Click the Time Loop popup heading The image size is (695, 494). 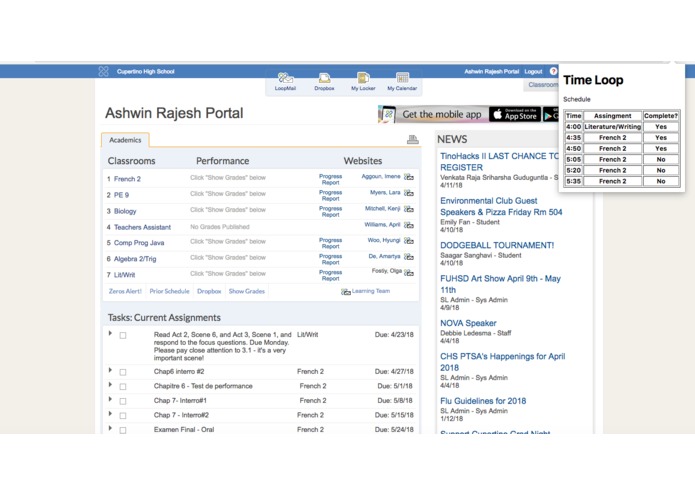(x=593, y=80)
